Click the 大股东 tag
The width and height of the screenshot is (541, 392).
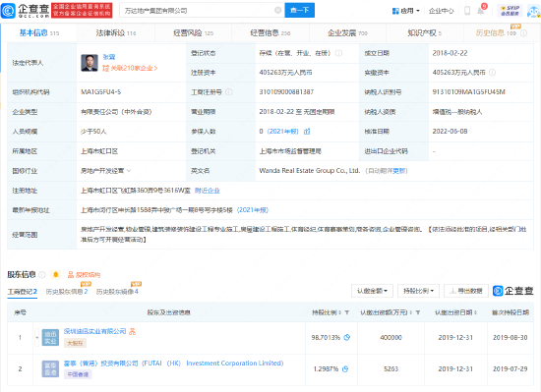coord(75,343)
